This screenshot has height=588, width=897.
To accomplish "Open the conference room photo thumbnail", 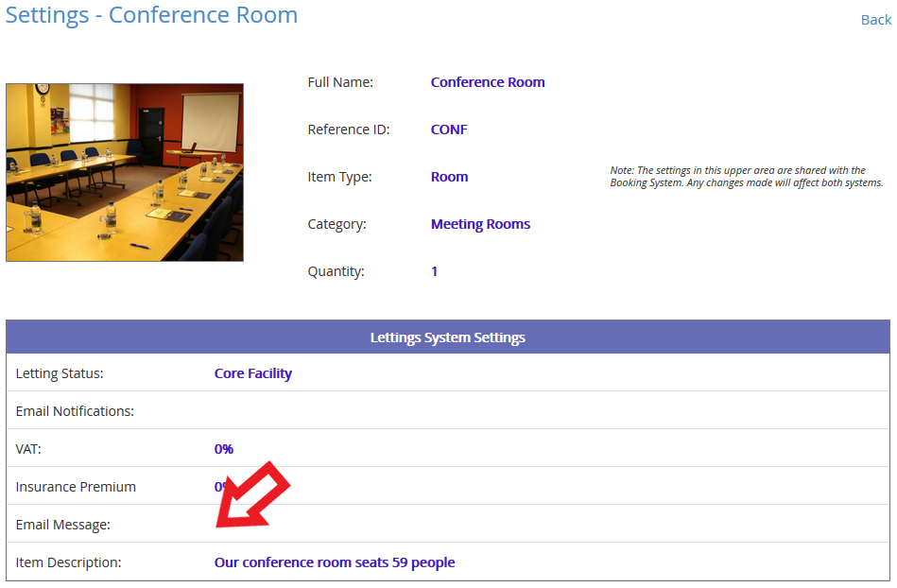I will 125,172.
